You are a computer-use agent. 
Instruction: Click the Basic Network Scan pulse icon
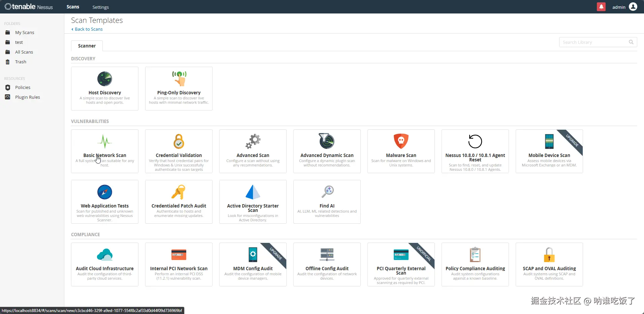point(105,142)
